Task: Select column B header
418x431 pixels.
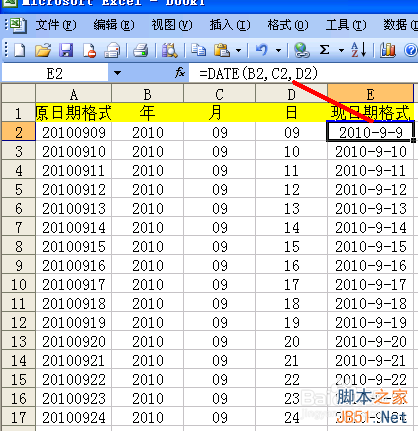Action: click(148, 93)
